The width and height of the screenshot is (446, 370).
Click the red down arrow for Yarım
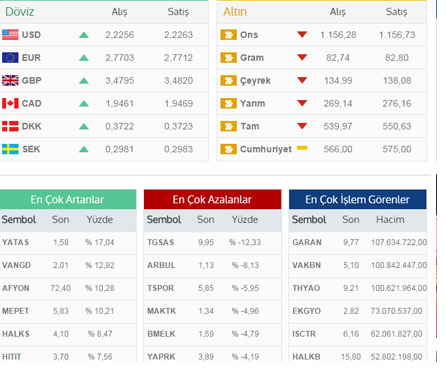pos(302,103)
